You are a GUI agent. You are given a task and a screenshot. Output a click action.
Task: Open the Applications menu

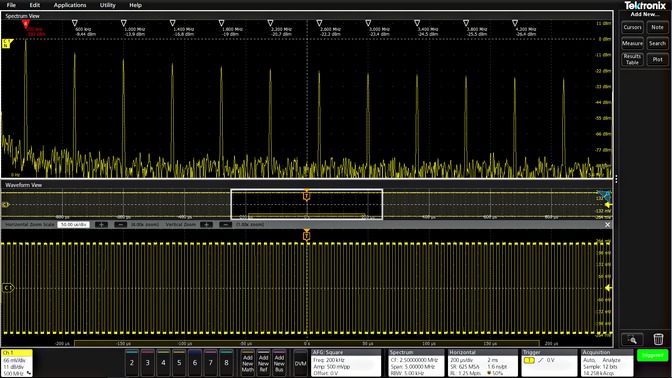click(70, 5)
